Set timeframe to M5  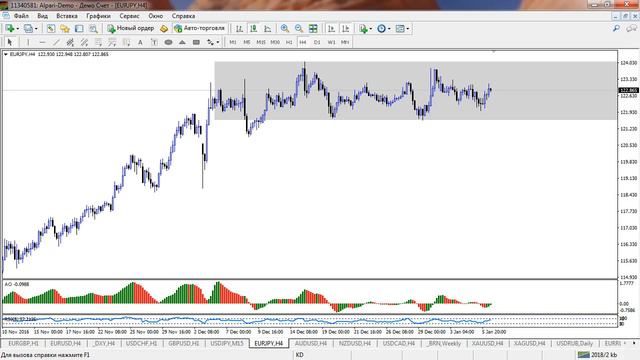tap(247, 42)
